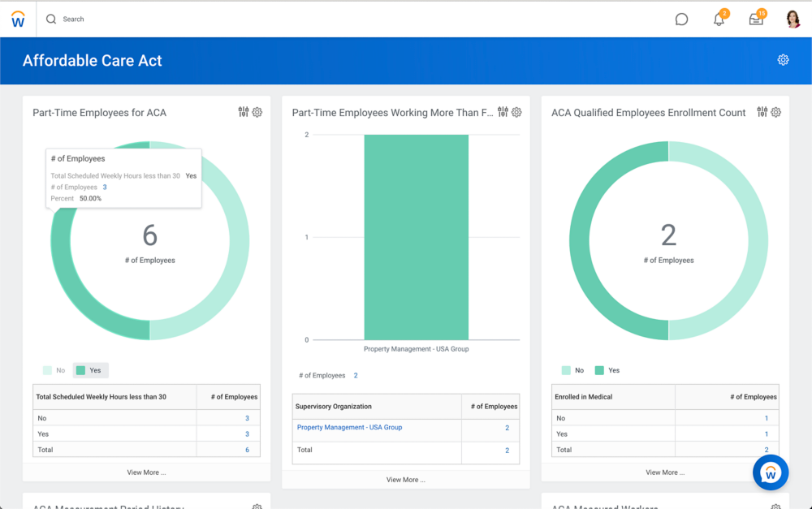This screenshot has width=812, height=509.
Task: Open the inbox tray icon
Action: [x=755, y=19]
